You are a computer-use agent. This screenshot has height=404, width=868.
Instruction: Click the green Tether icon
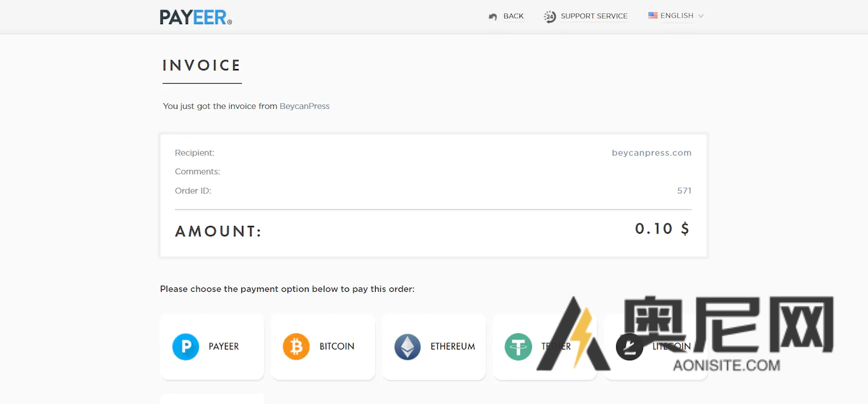click(x=518, y=347)
